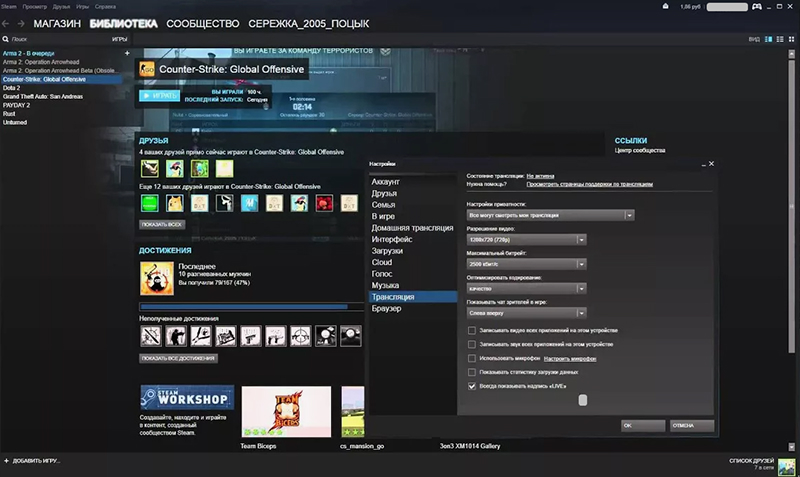Click the ИГРАТЬ button
Viewport: 800px width, 477px height.
(x=160, y=95)
